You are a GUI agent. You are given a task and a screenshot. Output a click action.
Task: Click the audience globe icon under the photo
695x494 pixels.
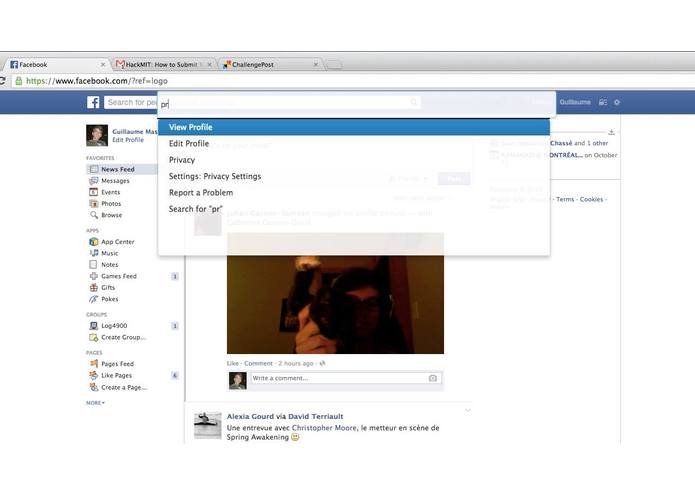click(x=322, y=363)
